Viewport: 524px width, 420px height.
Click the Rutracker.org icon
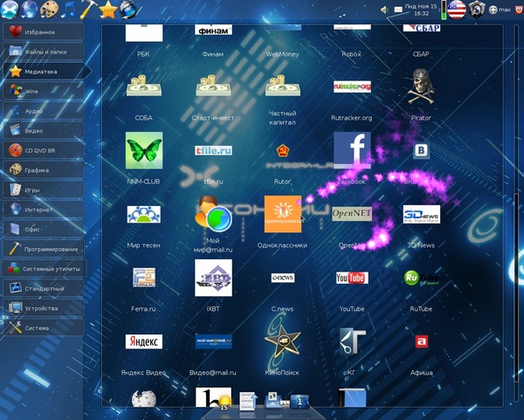tap(352, 86)
